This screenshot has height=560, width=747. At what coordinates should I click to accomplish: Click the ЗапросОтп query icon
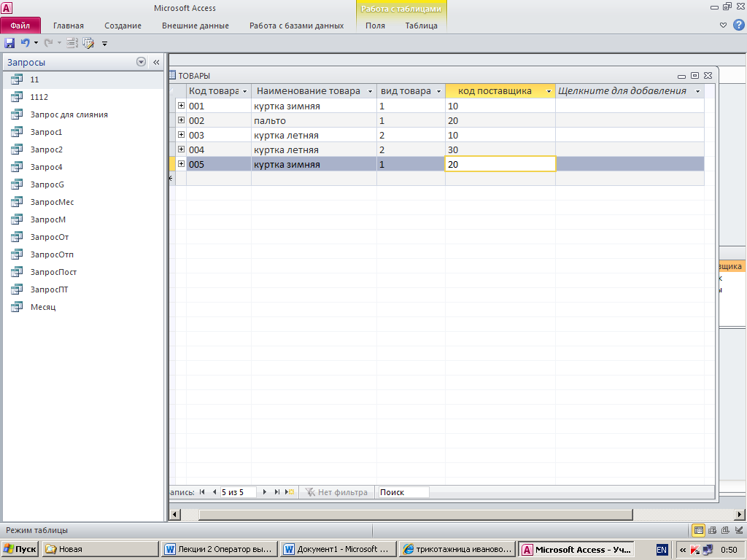click(x=17, y=254)
